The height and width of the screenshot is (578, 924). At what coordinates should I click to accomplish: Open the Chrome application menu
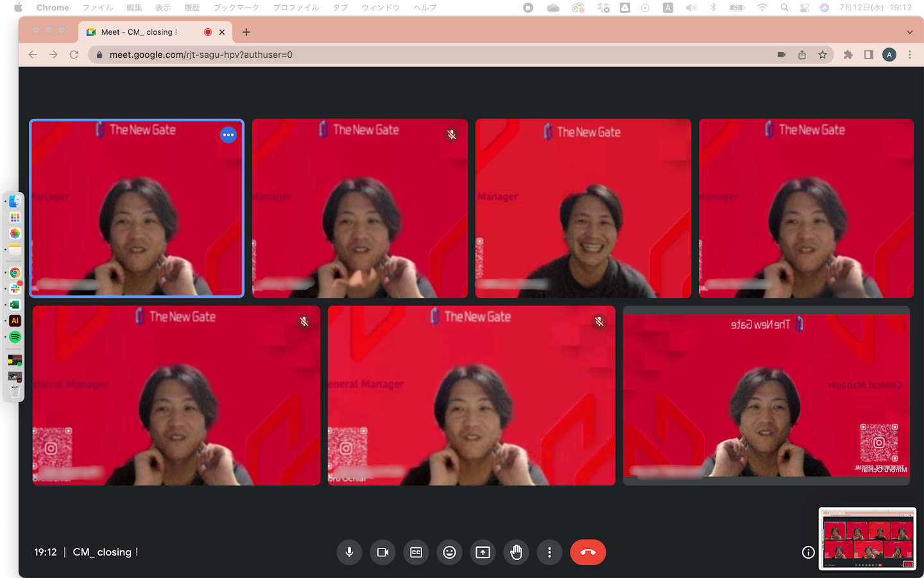[x=53, y=8]
